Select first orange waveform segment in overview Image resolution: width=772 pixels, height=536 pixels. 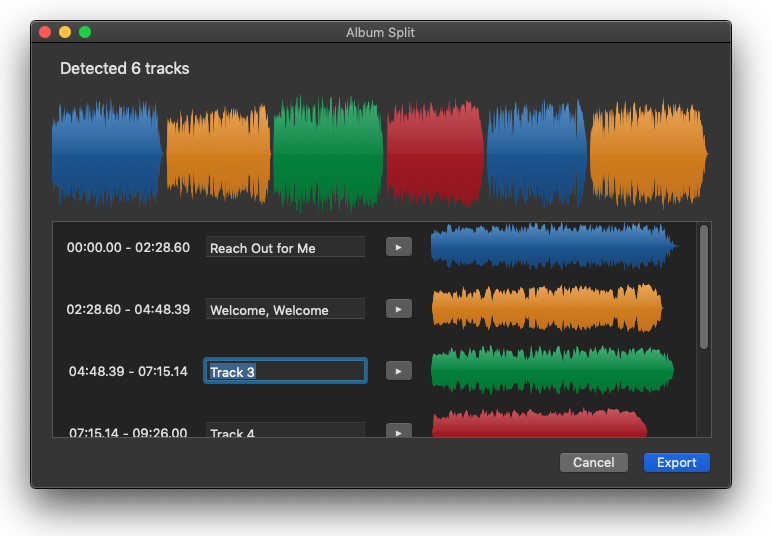point(218,154)
